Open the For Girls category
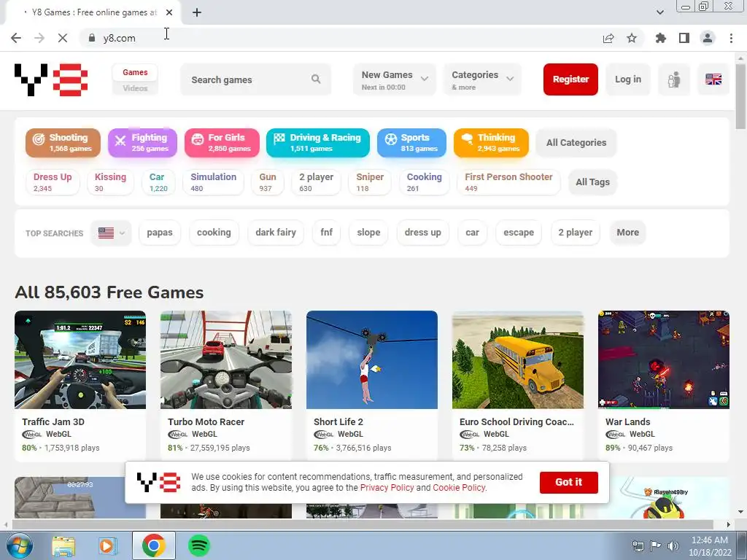Viewport: 747px width, 560px height. [222, 142]
